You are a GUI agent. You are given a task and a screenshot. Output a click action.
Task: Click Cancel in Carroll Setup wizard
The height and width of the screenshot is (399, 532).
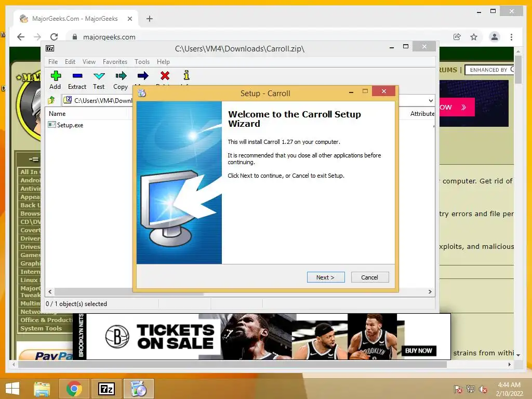coord(370,277)
